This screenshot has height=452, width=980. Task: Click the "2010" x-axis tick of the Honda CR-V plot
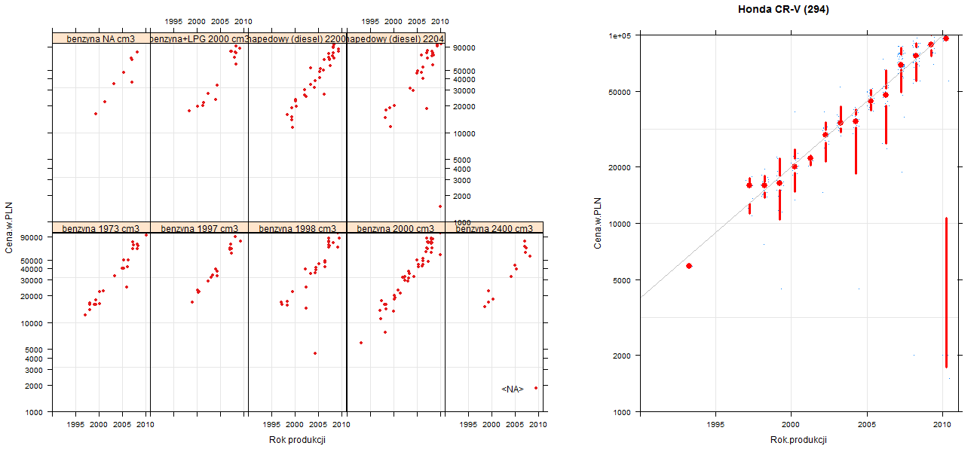tap(942, 423)
